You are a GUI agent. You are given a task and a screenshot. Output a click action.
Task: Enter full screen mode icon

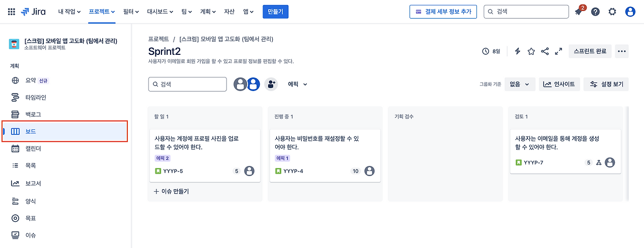tap(558, 51)
